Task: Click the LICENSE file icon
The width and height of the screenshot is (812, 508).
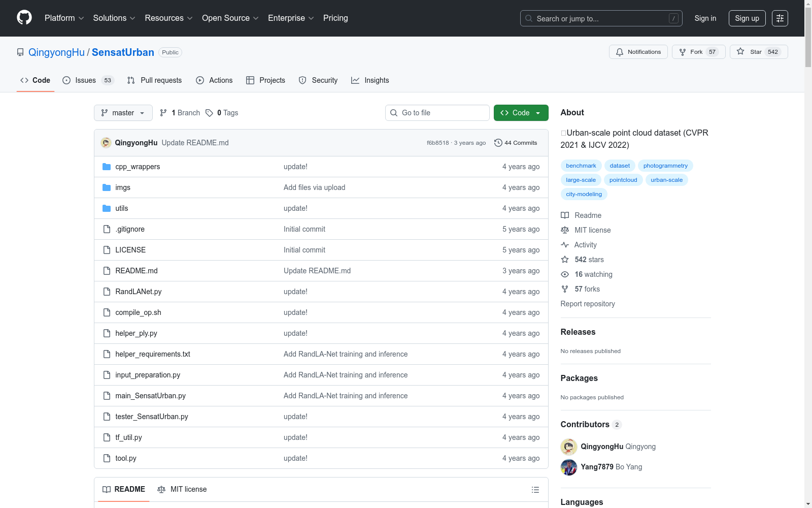Action: click(107, 250)
